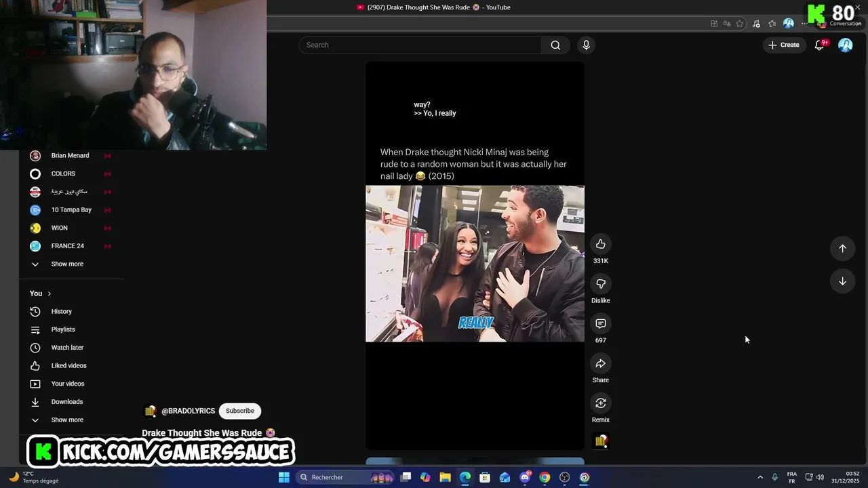
Task: Open volume control in tray
Action: (x=820, y=477)
